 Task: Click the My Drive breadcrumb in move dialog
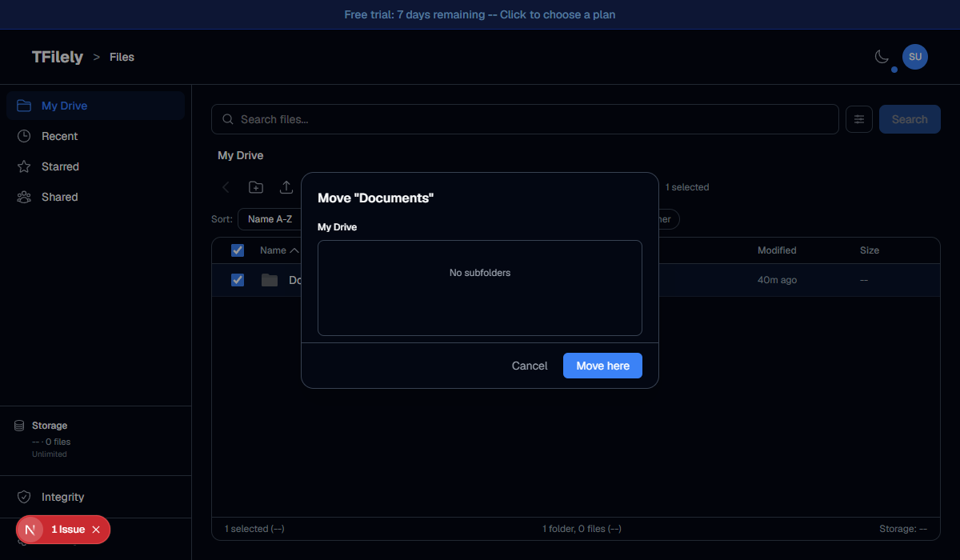[338, 227]
